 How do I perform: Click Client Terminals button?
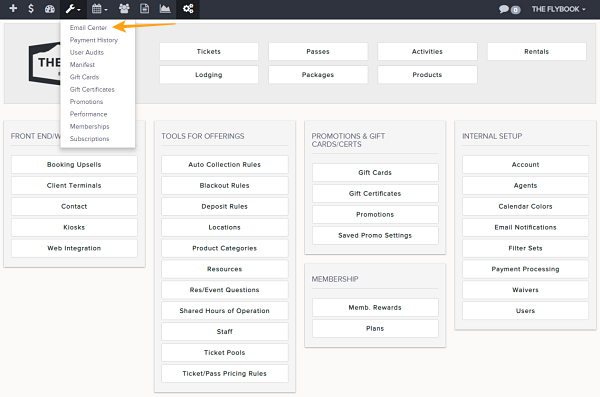click(x=74, y=185)
